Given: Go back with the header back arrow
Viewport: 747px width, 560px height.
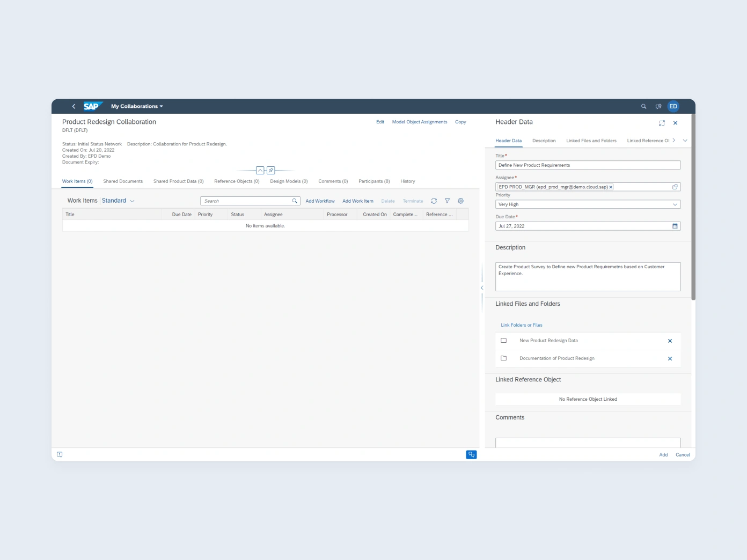Looking at the screenshot, I should (x=74, y=106).
